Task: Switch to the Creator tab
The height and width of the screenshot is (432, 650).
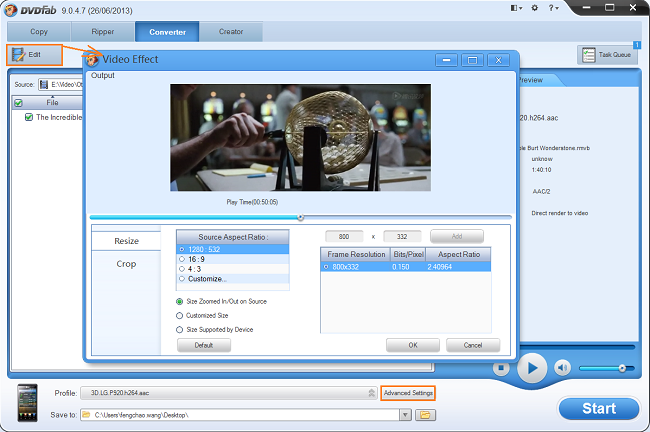Action: point(231,32)
